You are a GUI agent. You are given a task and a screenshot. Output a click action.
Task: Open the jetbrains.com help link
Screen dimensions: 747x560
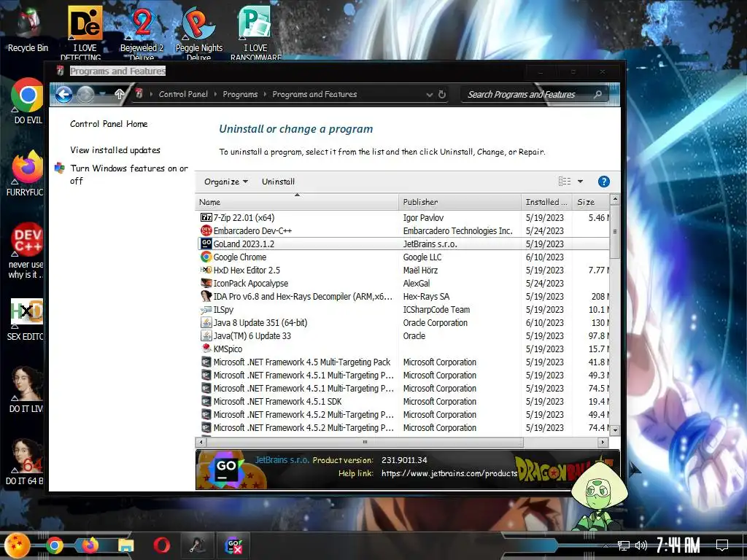449,473
